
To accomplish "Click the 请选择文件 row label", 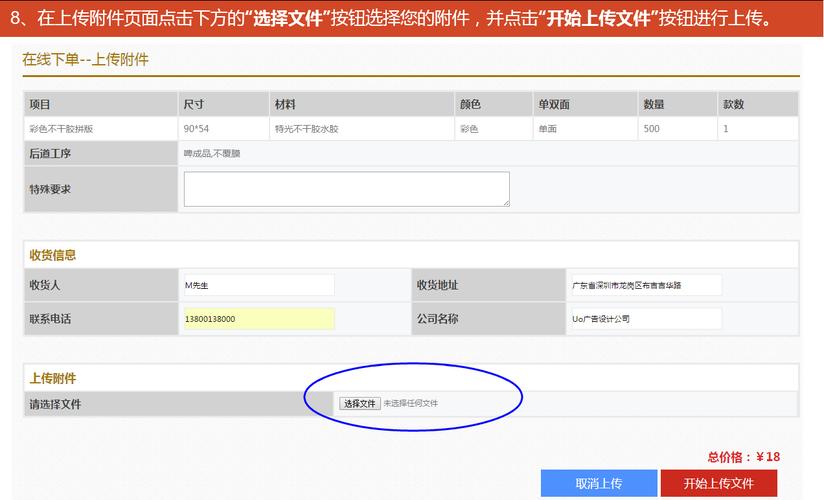I will point(55,404).
